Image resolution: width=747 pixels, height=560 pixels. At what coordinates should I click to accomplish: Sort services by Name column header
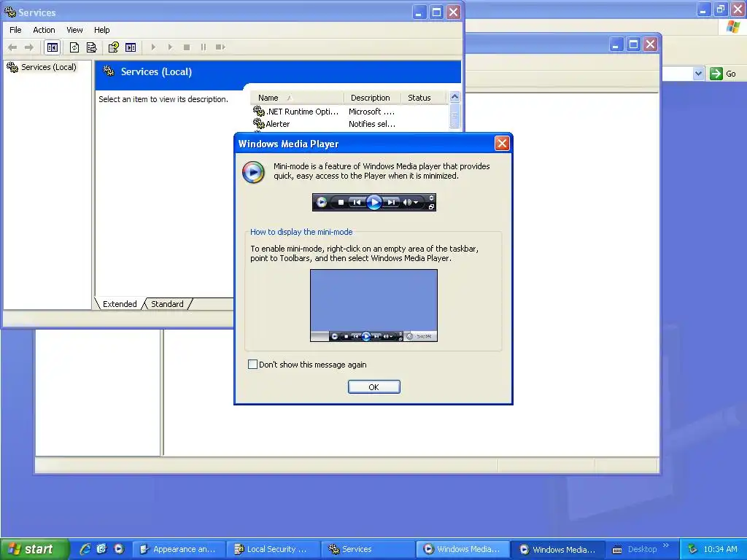pyautogui.click(x=297, y=98)
